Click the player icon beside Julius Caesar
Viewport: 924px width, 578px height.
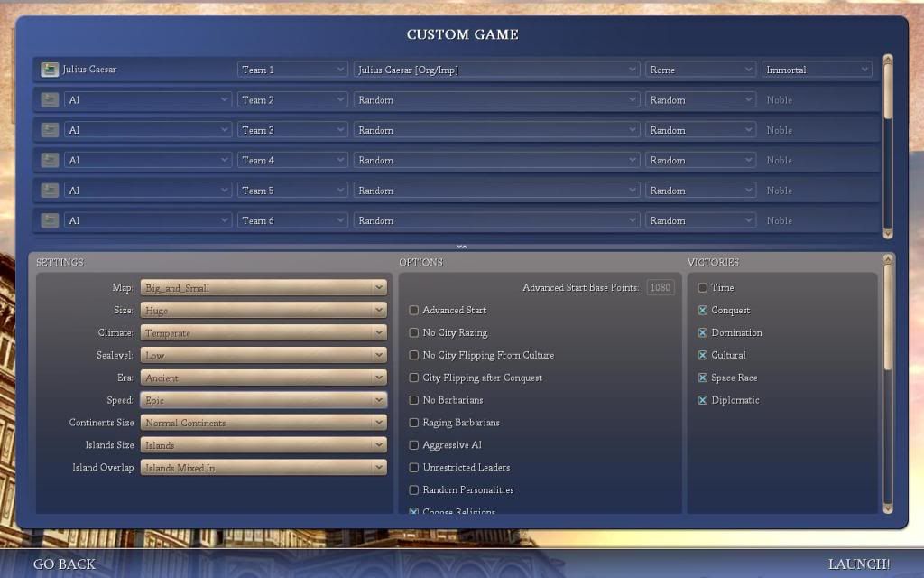(50, 70)
